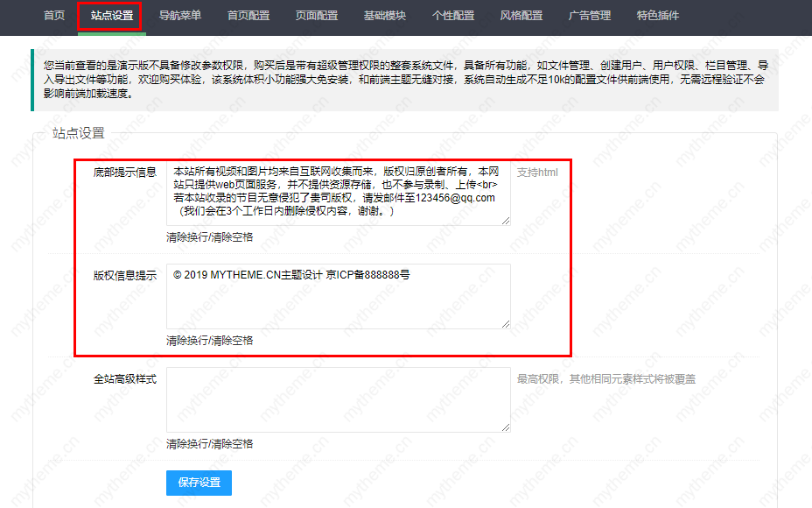Select the 风格配置 tab
The height and width of the screenshot is (508, 812).
click(521, 16)
